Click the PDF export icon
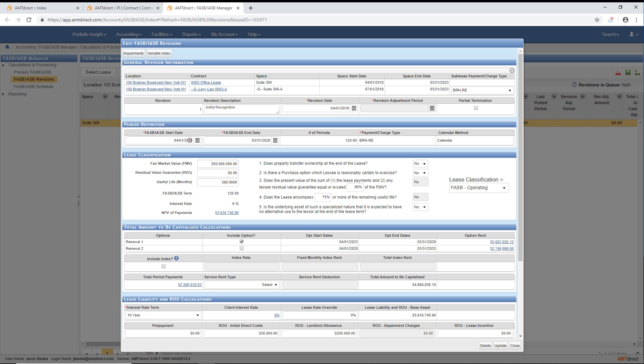 pyautogui.click(x=618, y=72)
